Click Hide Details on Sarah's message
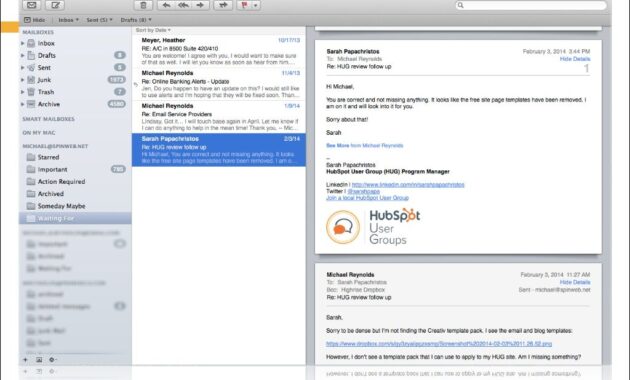The height and width of the screenshot is (380, 630). tap(575, 59)
